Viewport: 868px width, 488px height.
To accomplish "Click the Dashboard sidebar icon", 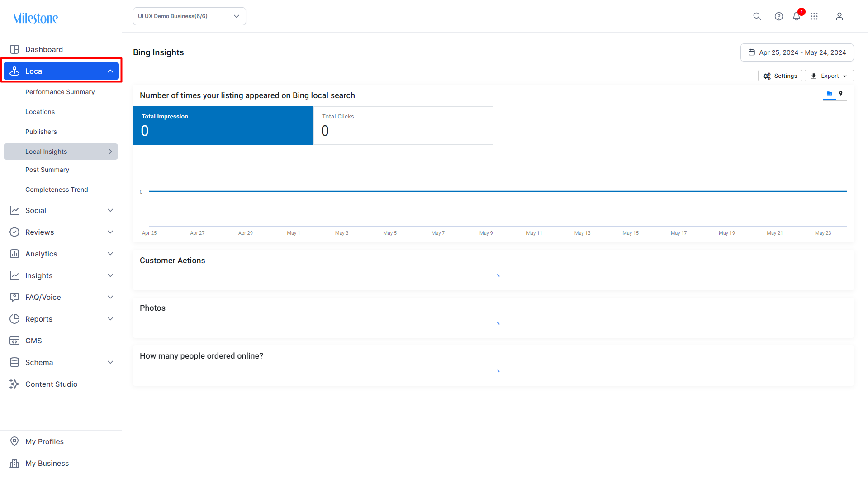I will [14, 49].
